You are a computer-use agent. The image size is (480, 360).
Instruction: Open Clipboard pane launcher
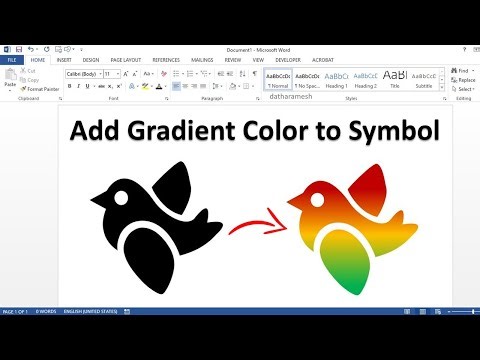[x=61, y=99]
